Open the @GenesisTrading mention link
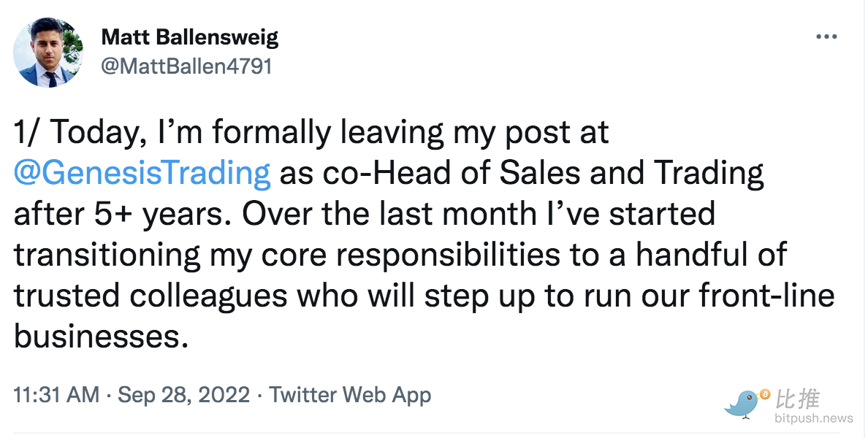Screen dimensions: 868x438 (142, 174)
